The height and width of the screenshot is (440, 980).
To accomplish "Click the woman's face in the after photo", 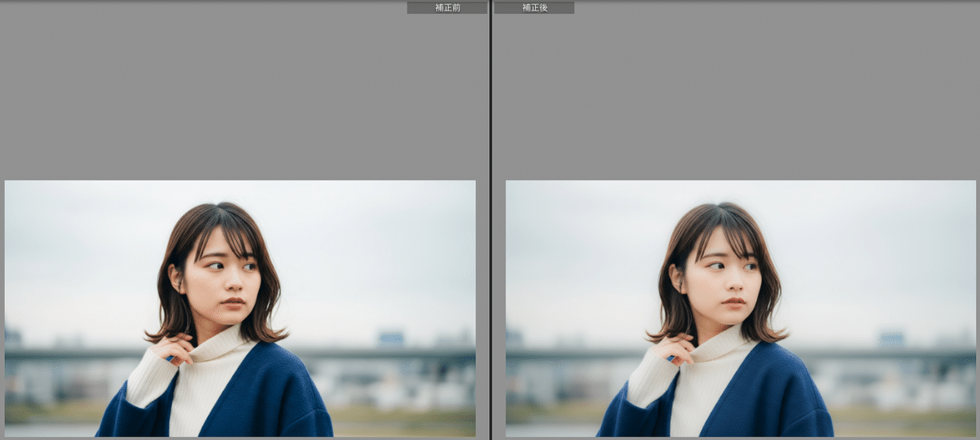I will (724, 278).
